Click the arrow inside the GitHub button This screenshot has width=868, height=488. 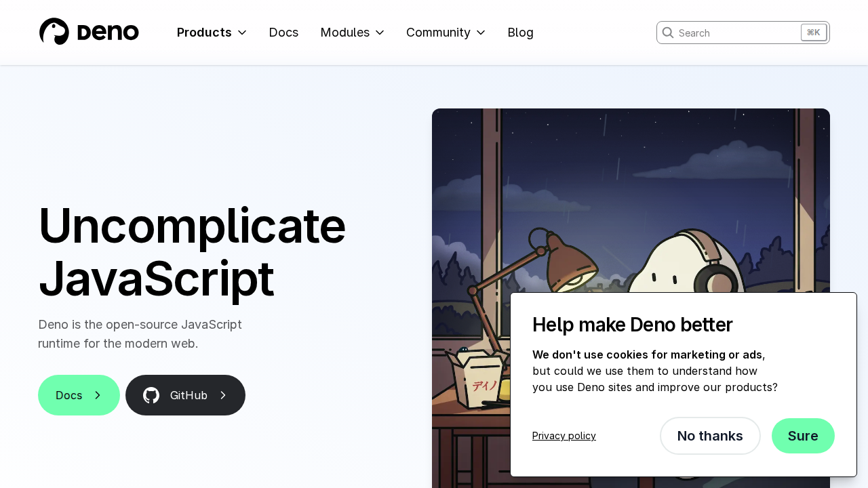pos(223,395)
